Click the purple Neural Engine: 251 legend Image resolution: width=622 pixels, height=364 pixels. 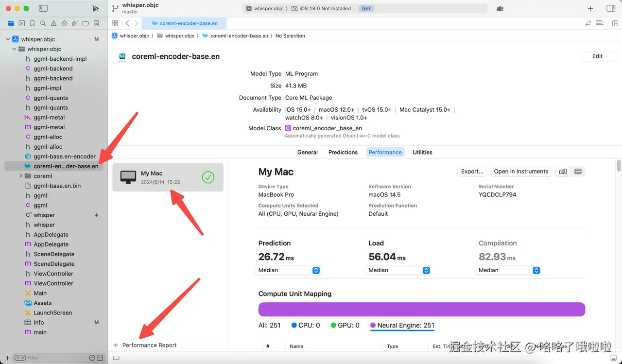(x=402, y=326)
